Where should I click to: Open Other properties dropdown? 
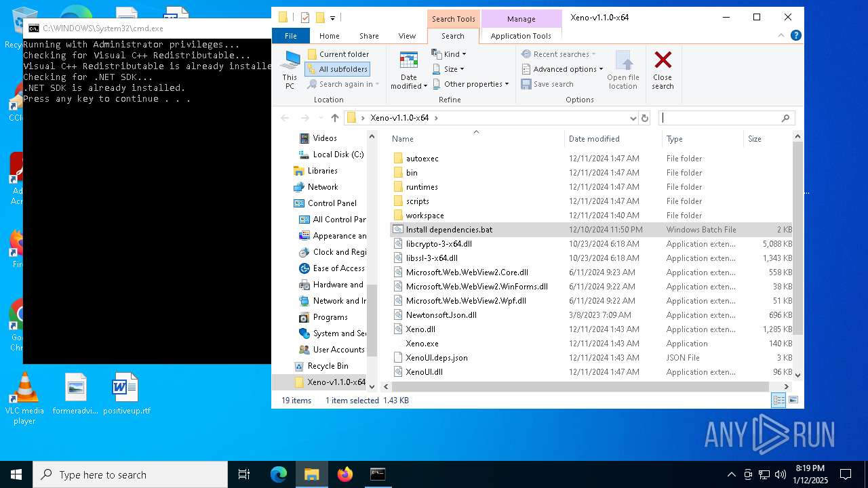coord(471,84)
